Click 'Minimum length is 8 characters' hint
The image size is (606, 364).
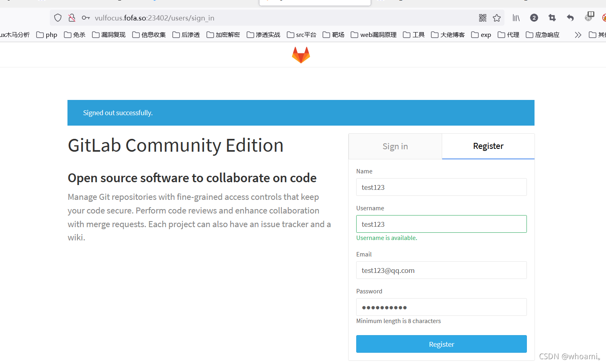tap(398, 321)
